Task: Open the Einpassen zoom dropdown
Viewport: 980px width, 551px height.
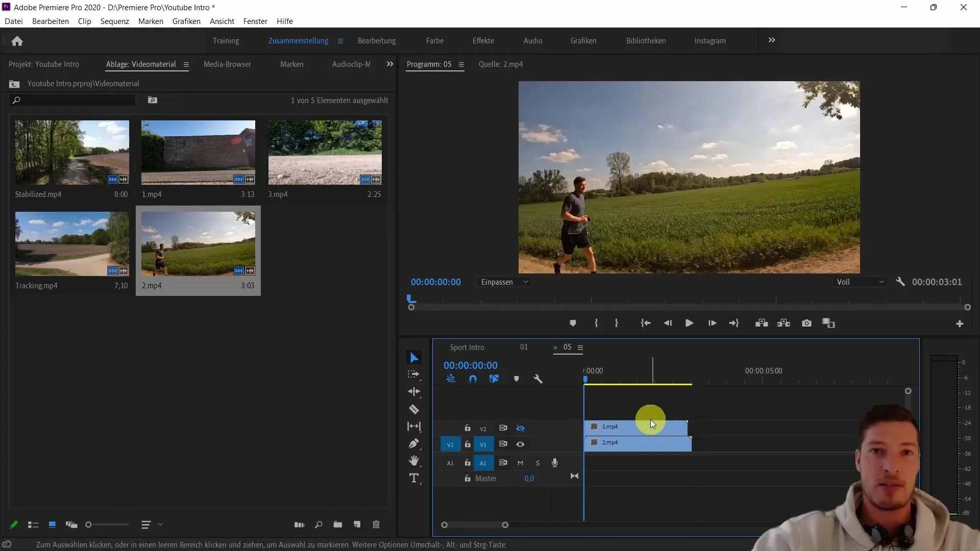Action: click(x=504, y=282)
